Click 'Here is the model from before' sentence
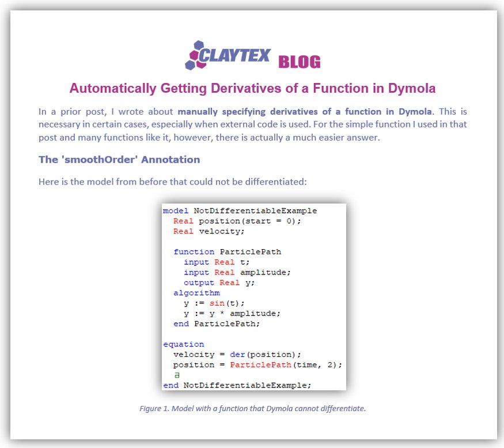Viewport: 504px width, 448px height. (x=173, y=182)
